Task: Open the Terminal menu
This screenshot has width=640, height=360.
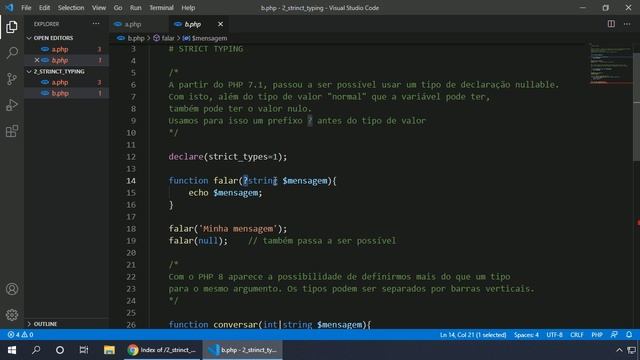Action: pos(161,8)
